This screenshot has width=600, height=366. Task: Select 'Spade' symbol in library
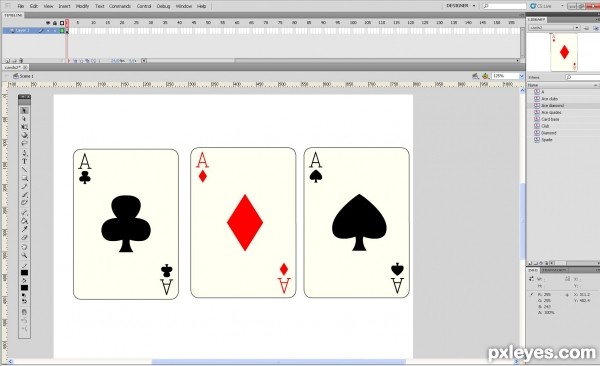[547, 140]
